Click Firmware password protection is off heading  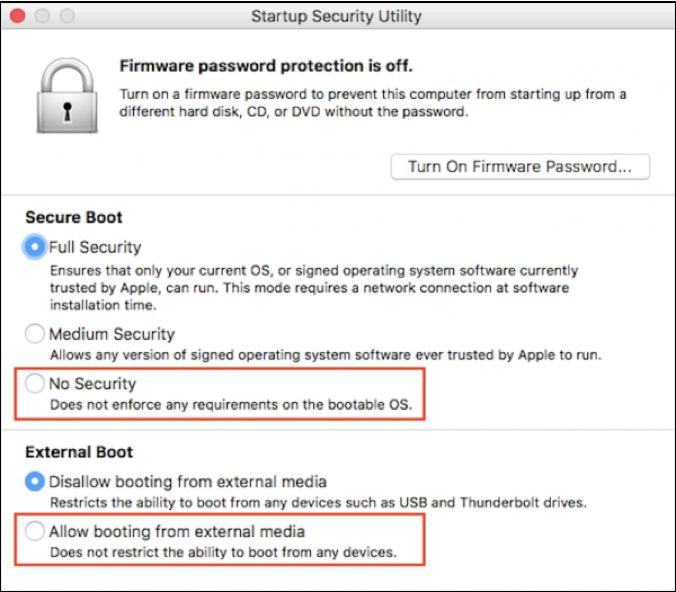[266, 66]
